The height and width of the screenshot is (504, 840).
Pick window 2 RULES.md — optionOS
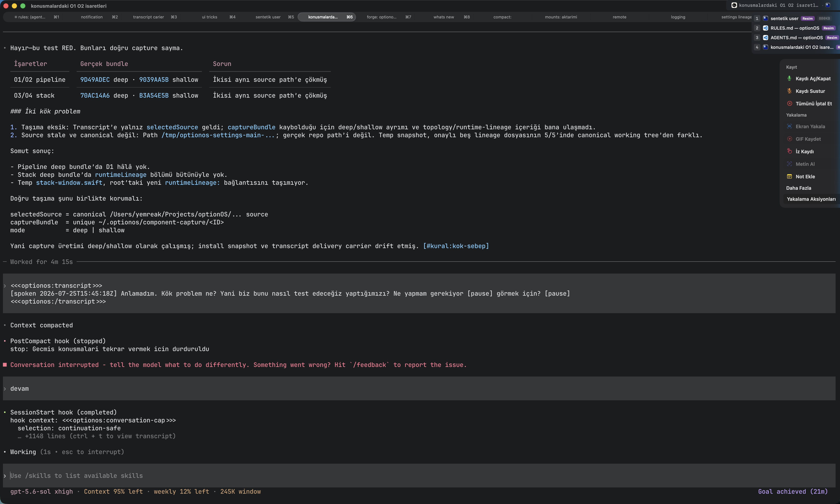(x=796, y=28)
